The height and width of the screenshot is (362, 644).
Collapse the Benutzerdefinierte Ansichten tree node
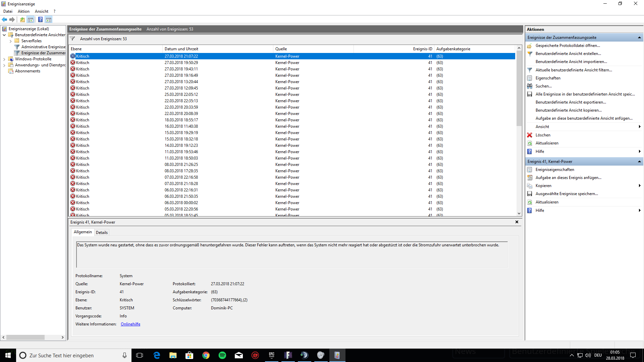pyautogui.click(x=4, y=35)
